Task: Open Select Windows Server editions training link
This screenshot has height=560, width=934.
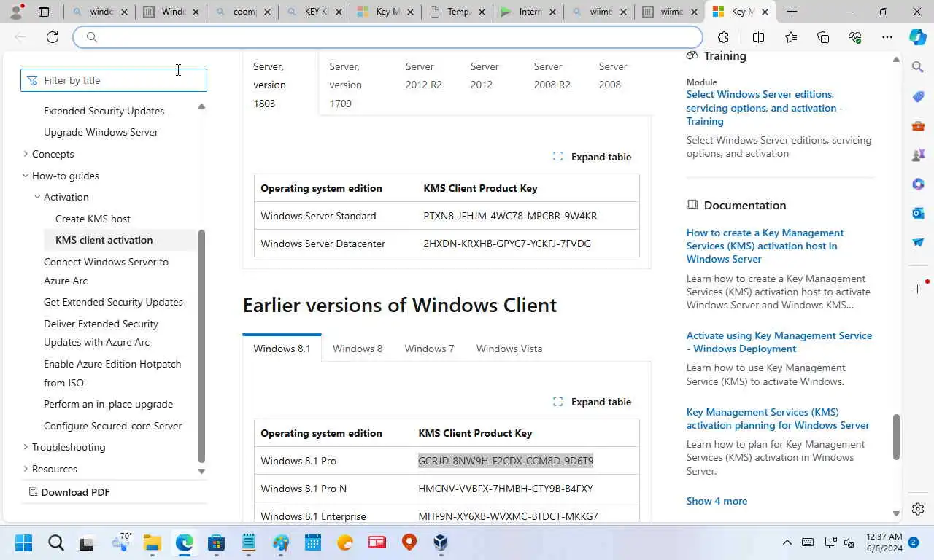Action: click(x=765, y=108)
